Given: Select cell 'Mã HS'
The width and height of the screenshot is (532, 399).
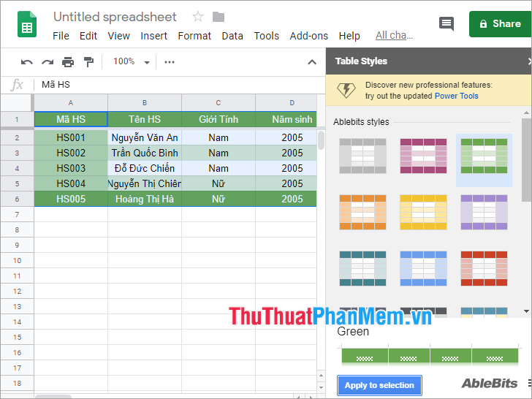Looking at the screenshot, I should (71, 119).
